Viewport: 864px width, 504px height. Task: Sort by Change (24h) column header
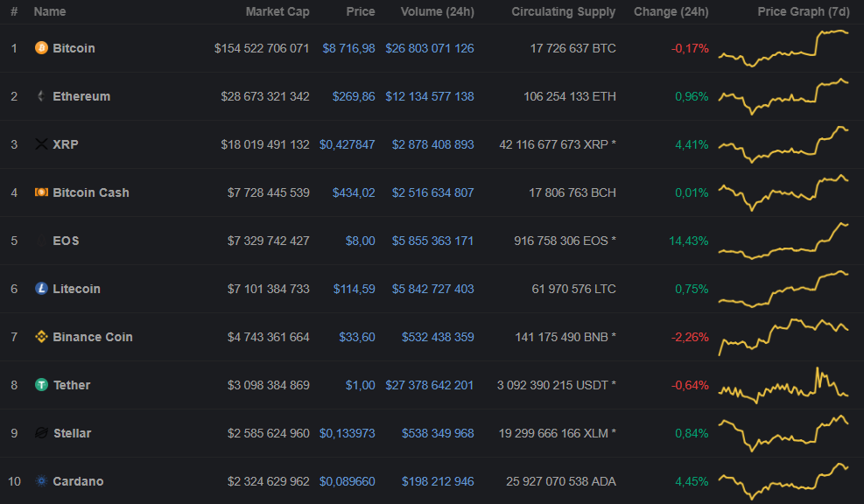[671, 12]
